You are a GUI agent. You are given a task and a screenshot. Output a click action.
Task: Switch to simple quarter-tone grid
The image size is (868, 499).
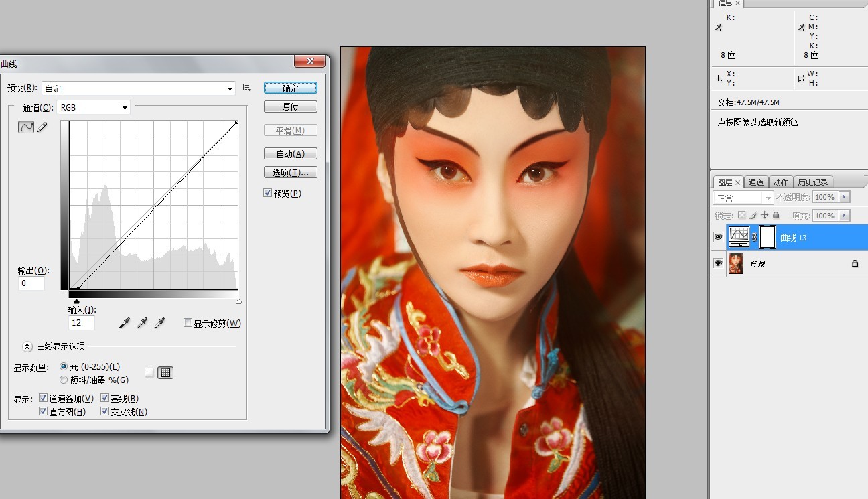[149, 372]
